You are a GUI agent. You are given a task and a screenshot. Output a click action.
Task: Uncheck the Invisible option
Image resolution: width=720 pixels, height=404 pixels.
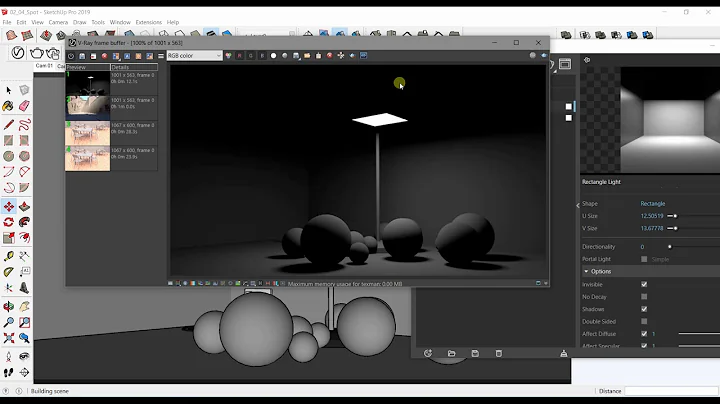644,285
